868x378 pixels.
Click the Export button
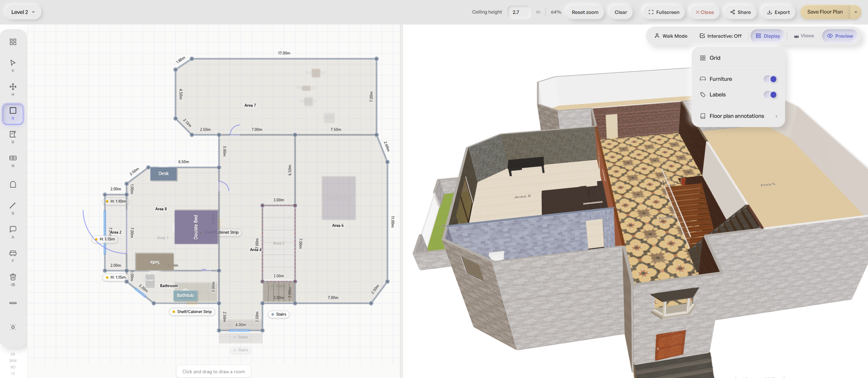pos(778,12)
